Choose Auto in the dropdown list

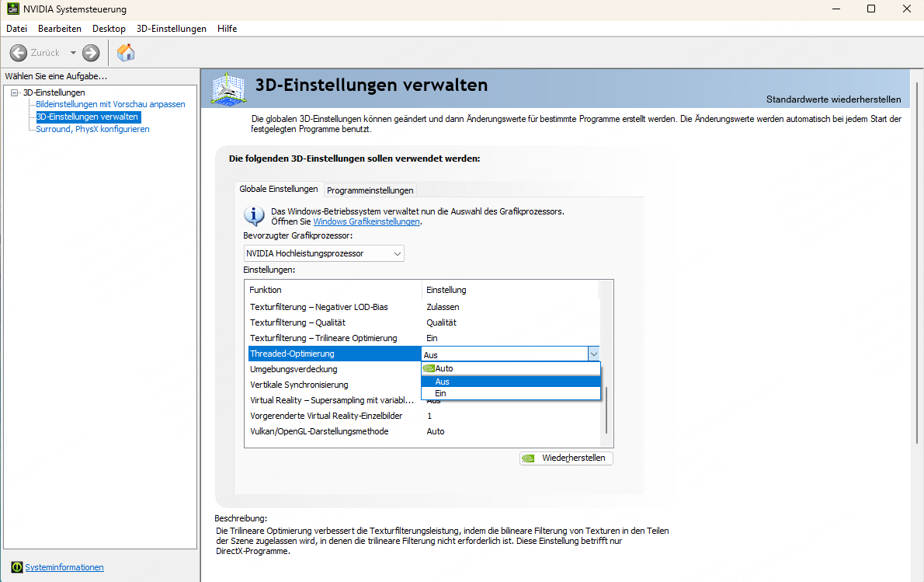[x=510, y=368]
